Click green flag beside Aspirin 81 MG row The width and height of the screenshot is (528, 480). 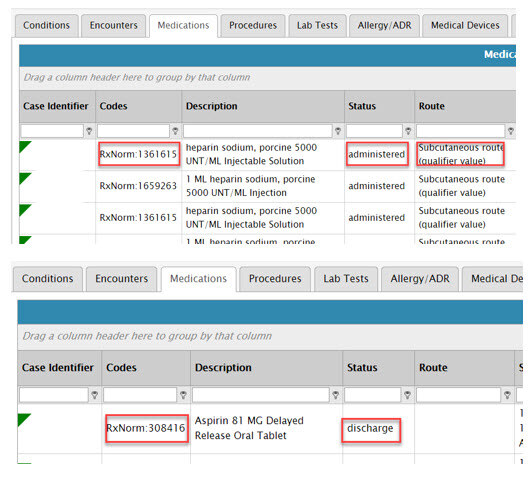point(24,419)
